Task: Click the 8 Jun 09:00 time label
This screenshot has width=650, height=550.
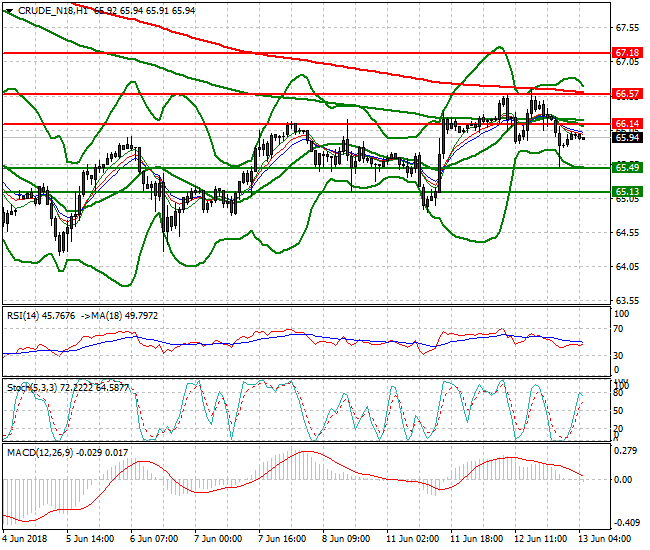Action: point(346,539)
